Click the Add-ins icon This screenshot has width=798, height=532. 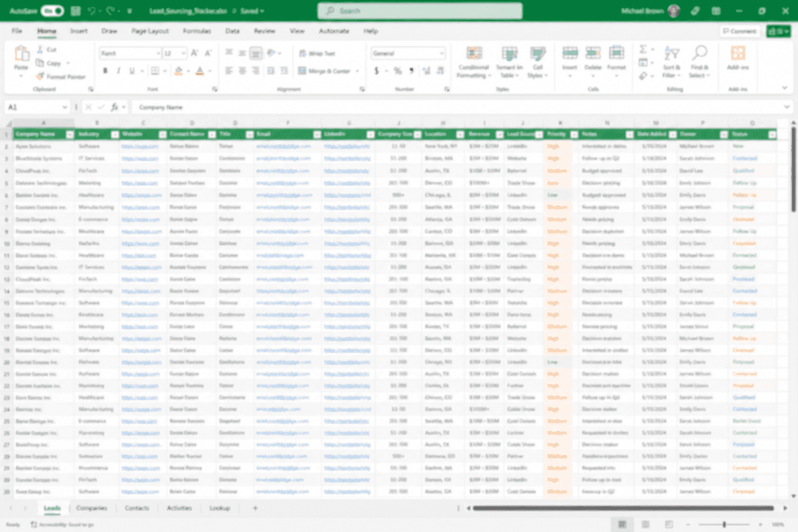point(738,54)
